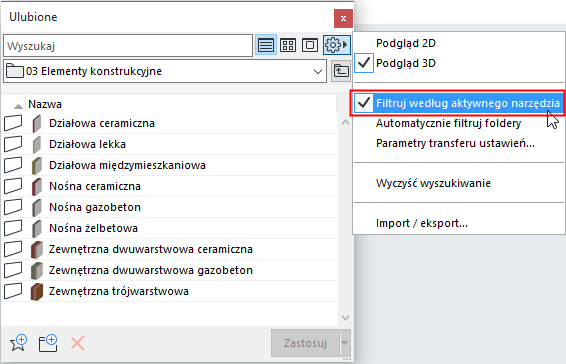Select Nośna ceramiczna favorite
The image size is (566, 364).
[x=169, y=186]
